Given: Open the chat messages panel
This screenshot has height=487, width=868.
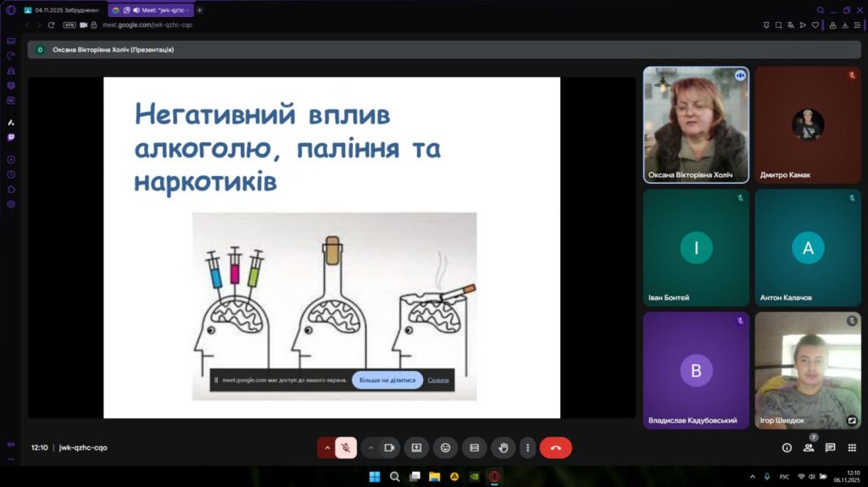Looking at the screenshot, I should coord(830,447).
